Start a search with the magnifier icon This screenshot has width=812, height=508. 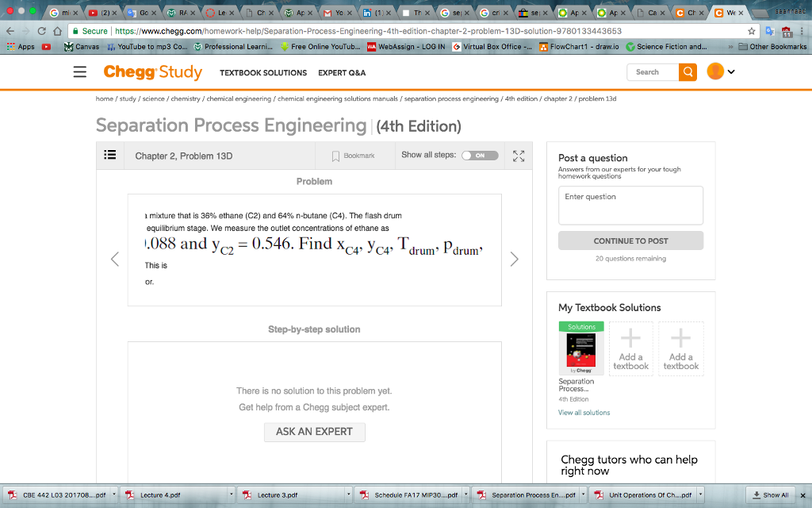pyautogui.click(x=688, y=71)
